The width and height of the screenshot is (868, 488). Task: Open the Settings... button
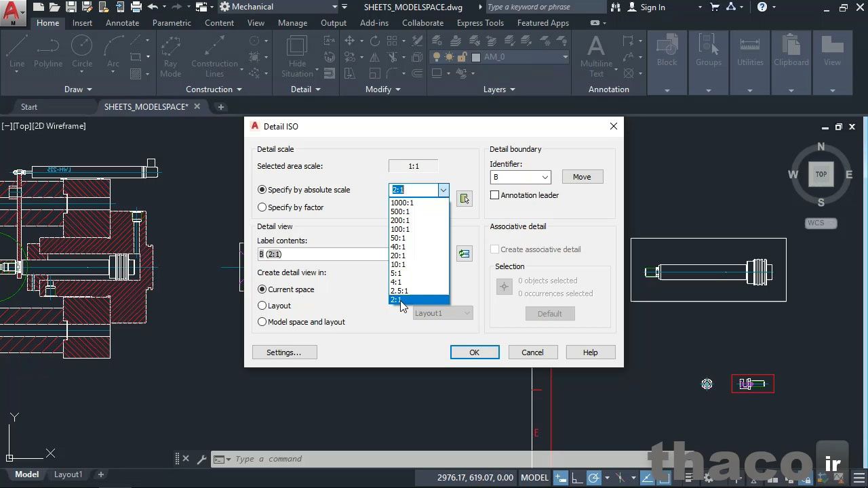[x=283, y=352]
